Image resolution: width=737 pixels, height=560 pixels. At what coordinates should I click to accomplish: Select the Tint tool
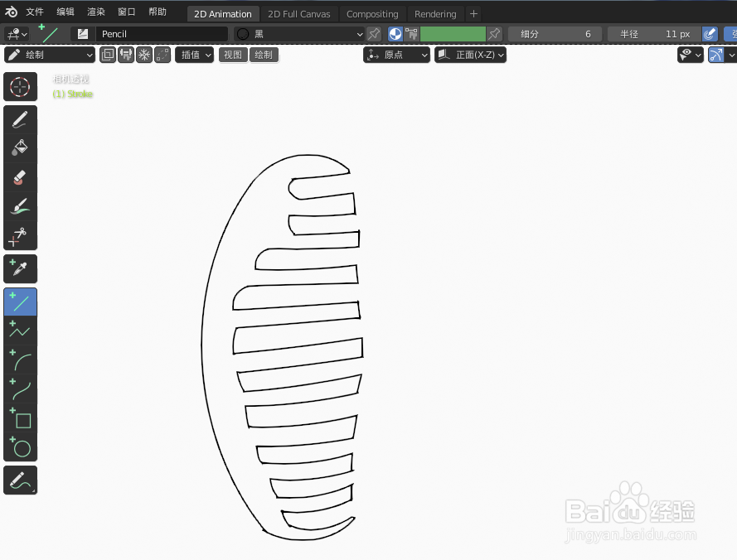20,205
